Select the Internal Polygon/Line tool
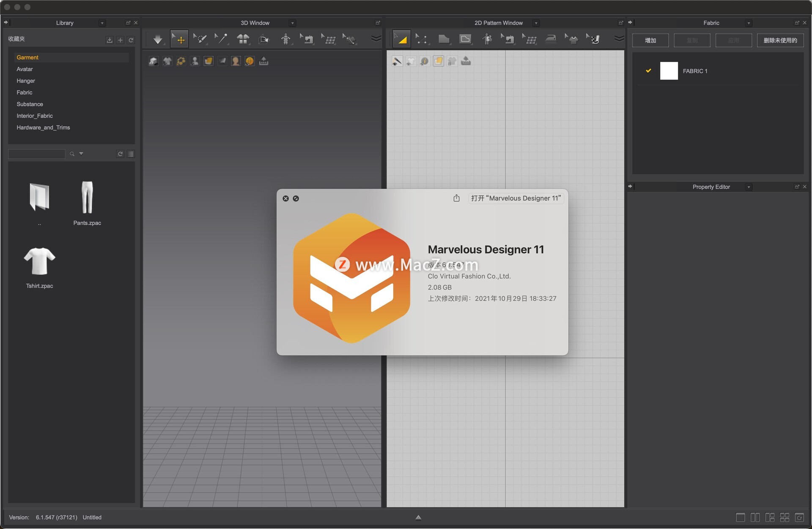Viewport: 812px width, 529px height. click(465, 39)
